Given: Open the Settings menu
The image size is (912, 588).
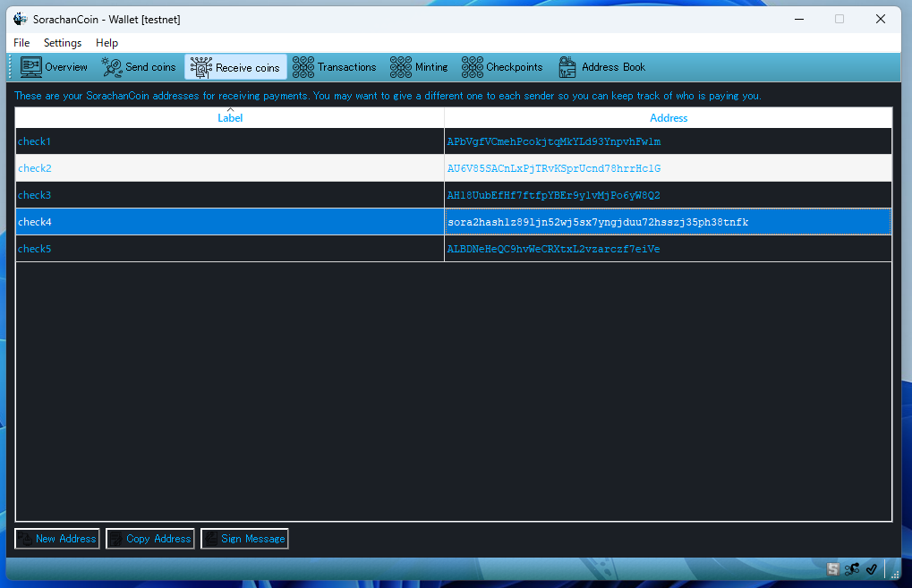Looking at the screenshot, I should tap(63, 43).
